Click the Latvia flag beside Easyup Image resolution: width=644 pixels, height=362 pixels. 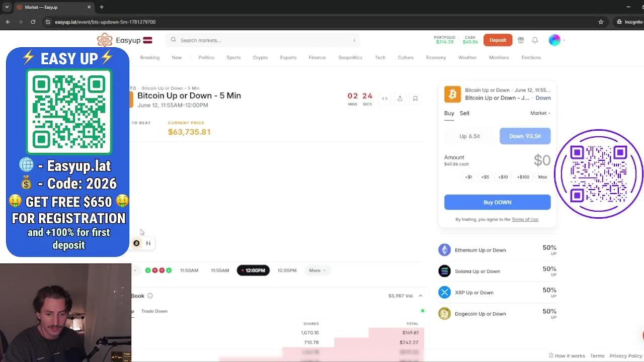pyautogui.click(x=147, y=40)
